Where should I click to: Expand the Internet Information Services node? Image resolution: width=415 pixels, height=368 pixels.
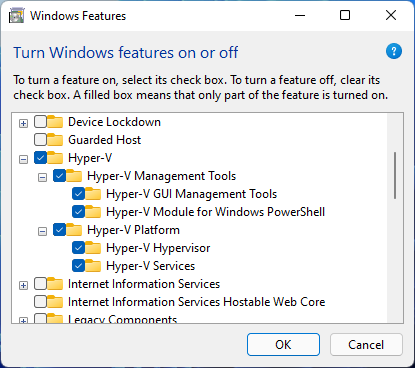pos(23,286)
